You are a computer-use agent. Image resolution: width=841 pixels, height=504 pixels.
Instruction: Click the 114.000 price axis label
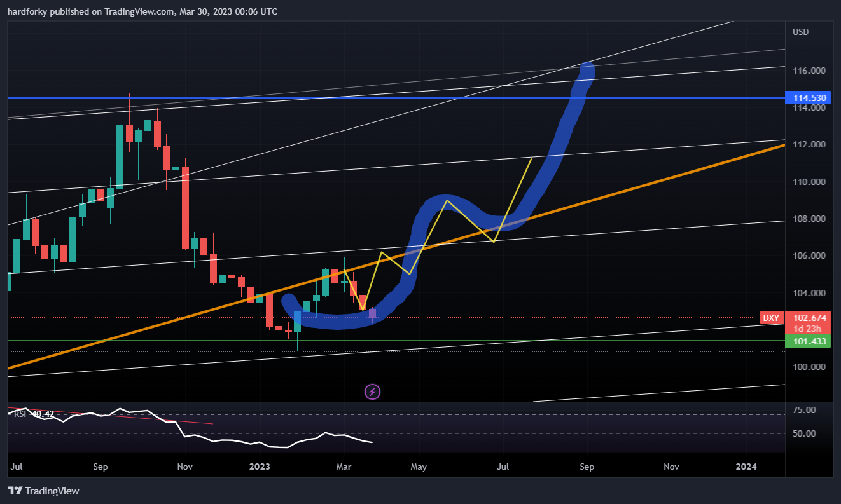(809, 108)
